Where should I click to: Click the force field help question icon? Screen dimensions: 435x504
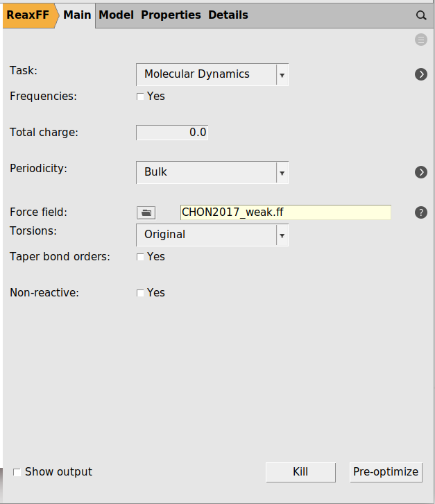pyautogui.click(x=421, y=212)
